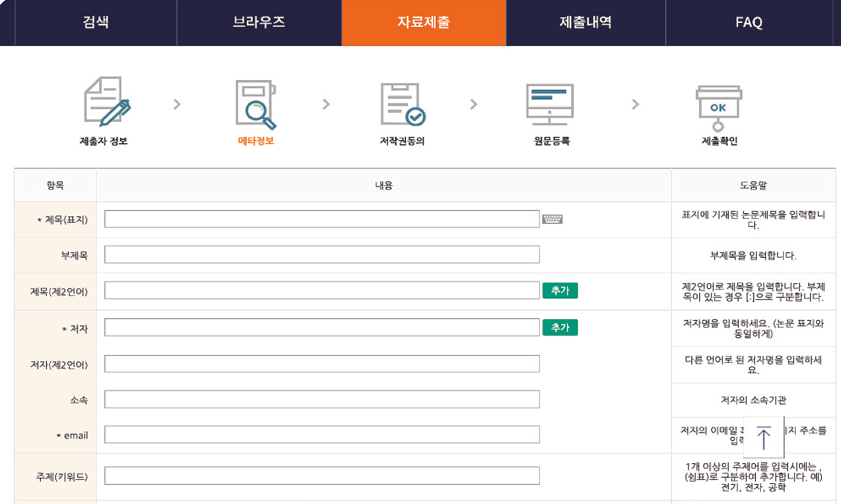Click the 소속 input field
This screenshot has width=841, height=504.
(322, 399)
